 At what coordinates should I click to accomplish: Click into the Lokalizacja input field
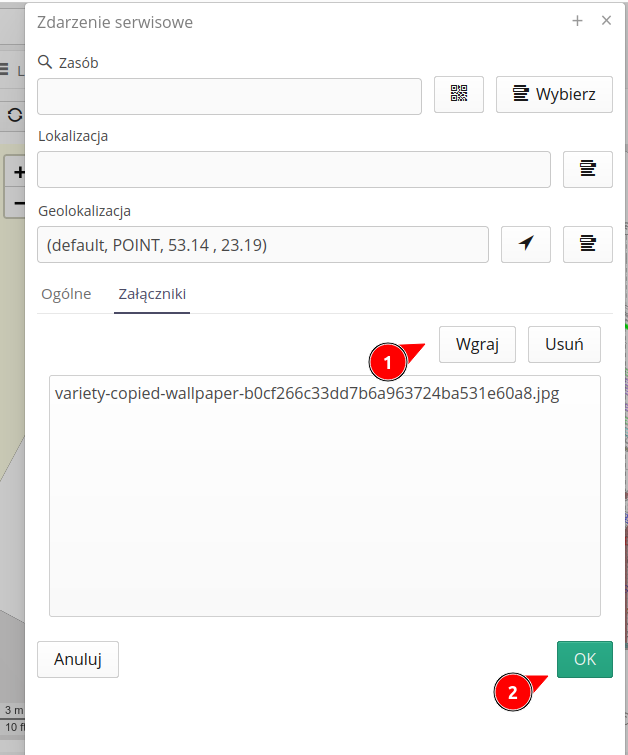tap(293, 170)
